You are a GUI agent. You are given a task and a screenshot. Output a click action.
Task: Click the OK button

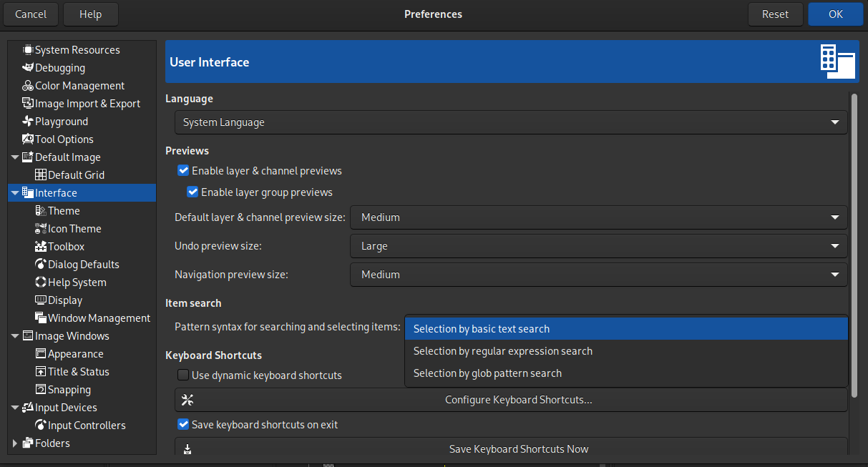tap(835, 14)
